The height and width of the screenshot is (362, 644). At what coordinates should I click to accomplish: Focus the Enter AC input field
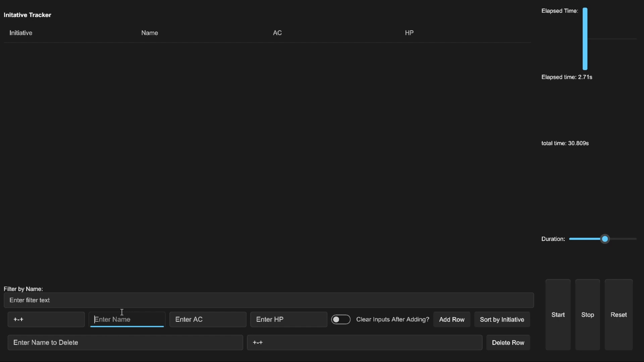(x=208, y=319)
